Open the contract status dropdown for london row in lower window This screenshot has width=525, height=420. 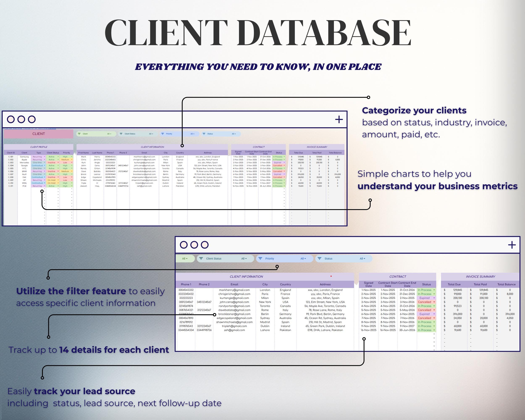pos(434,290)
